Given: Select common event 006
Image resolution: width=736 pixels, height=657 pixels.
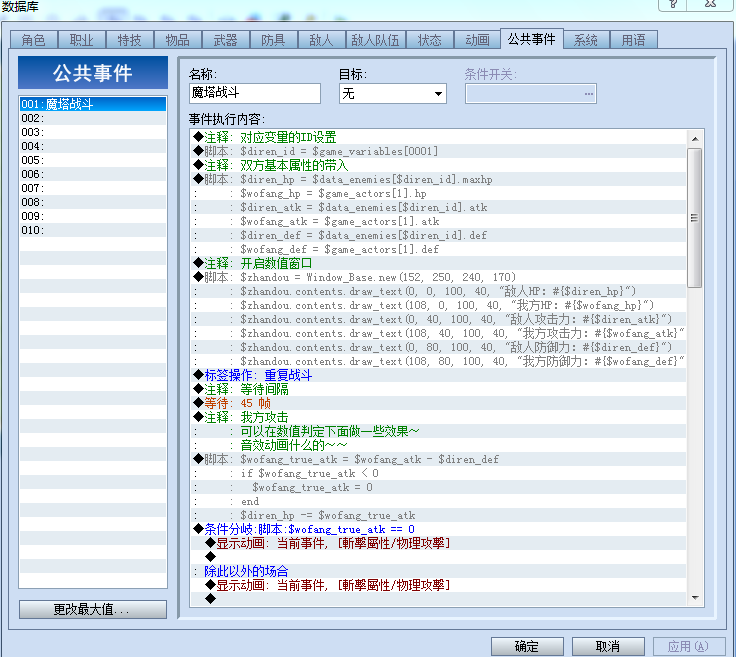Looking at the screenshot, I should 93,174.
